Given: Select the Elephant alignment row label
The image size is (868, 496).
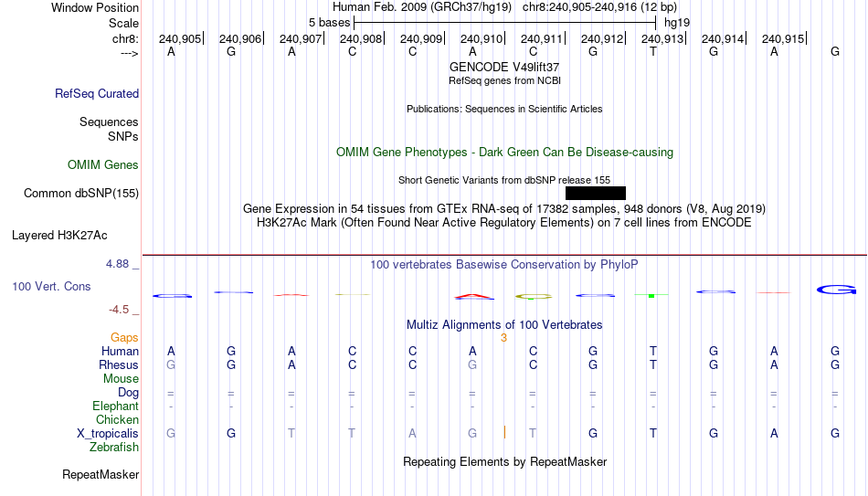Looking at the screenshot, I should point(115,406).
